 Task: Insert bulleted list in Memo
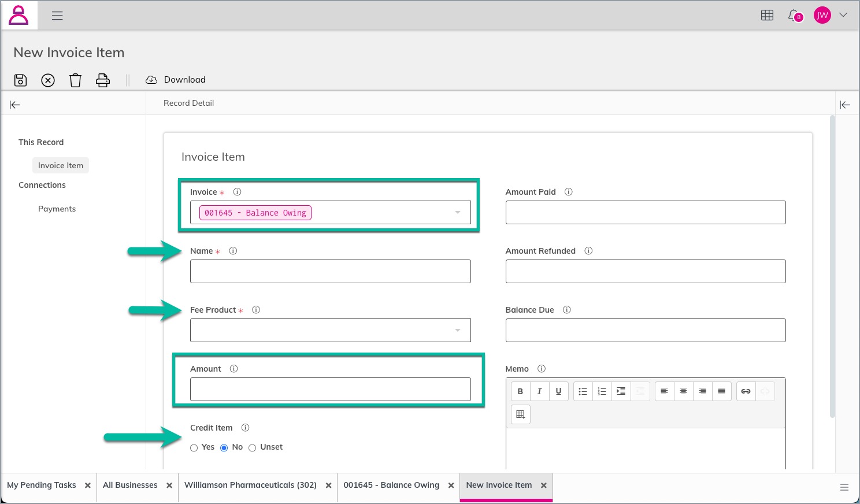[583, 391]
